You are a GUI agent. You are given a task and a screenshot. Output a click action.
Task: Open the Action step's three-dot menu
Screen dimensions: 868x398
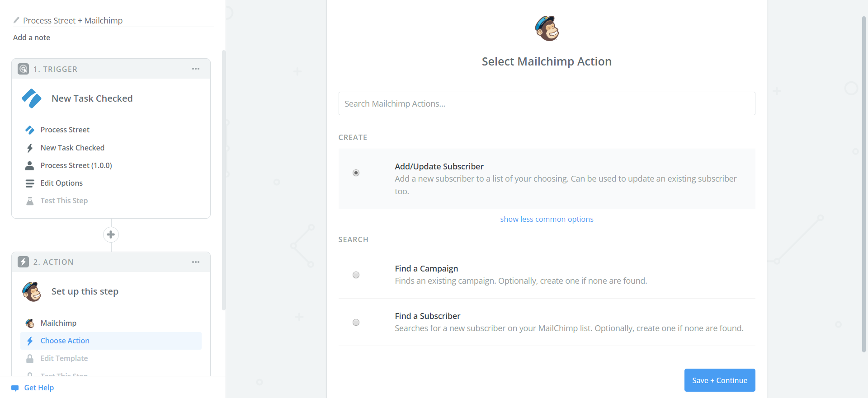[196, 262]
